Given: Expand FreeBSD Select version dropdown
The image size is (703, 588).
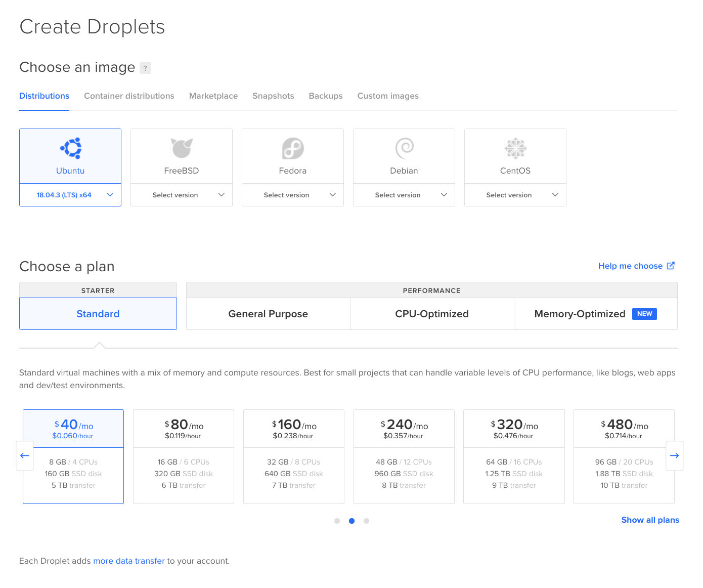Looking at the screenshot, I should point(182,195).
